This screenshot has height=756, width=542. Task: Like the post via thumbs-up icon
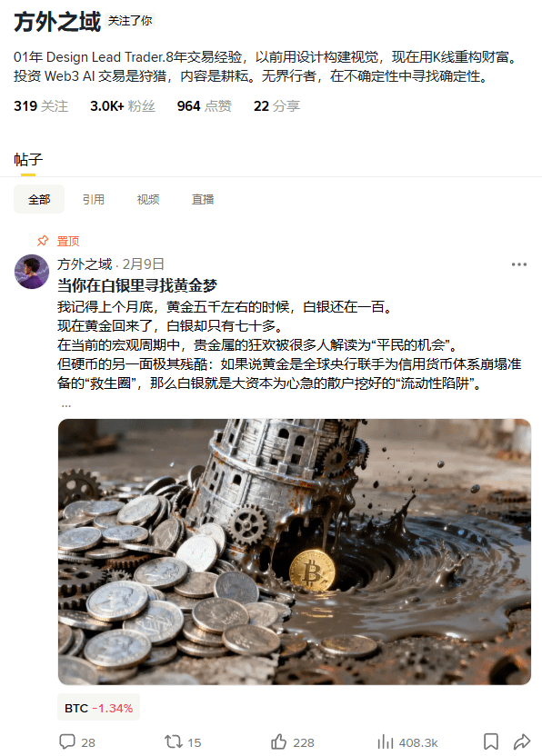(x=278, y=741)
